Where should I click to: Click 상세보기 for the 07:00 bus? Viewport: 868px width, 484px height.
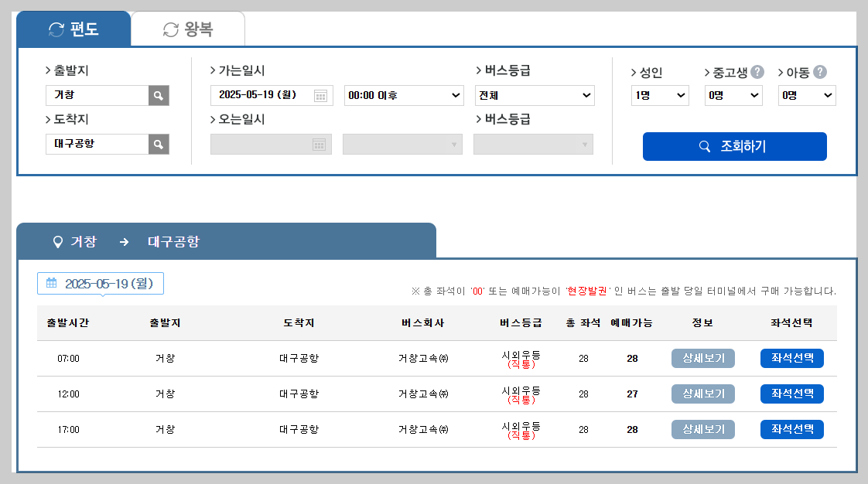[703, 359]
